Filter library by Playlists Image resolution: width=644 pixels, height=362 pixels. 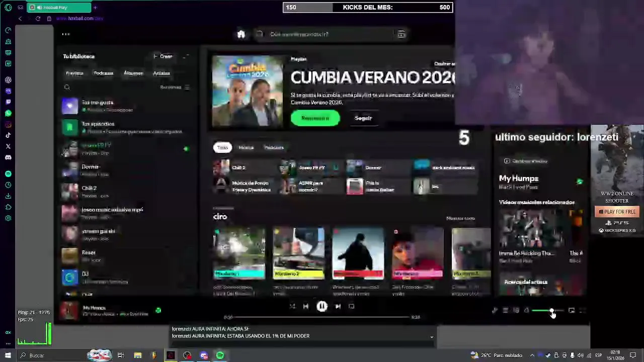point(74,73)
